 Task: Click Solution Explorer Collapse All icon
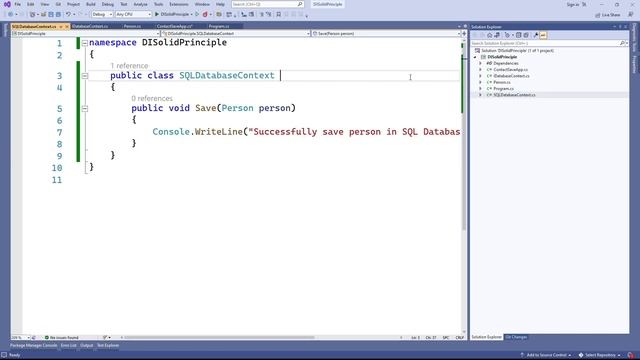(518, 35)
